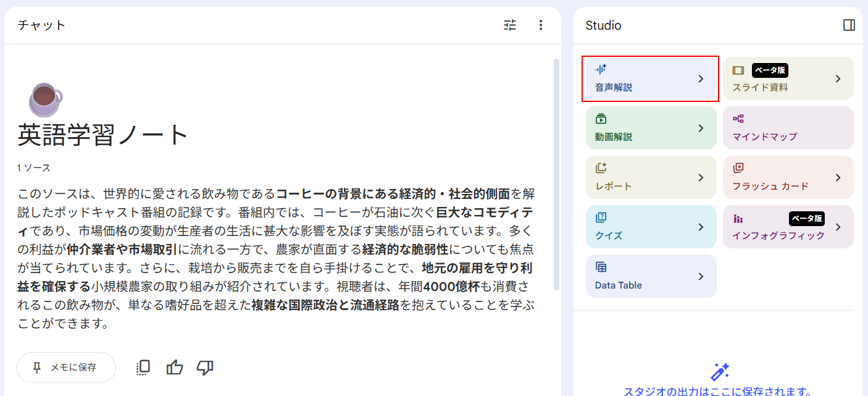Expand the 音声解説 chevron arrow
Screen dimensions: 868x396
click(x=701, y=78)
